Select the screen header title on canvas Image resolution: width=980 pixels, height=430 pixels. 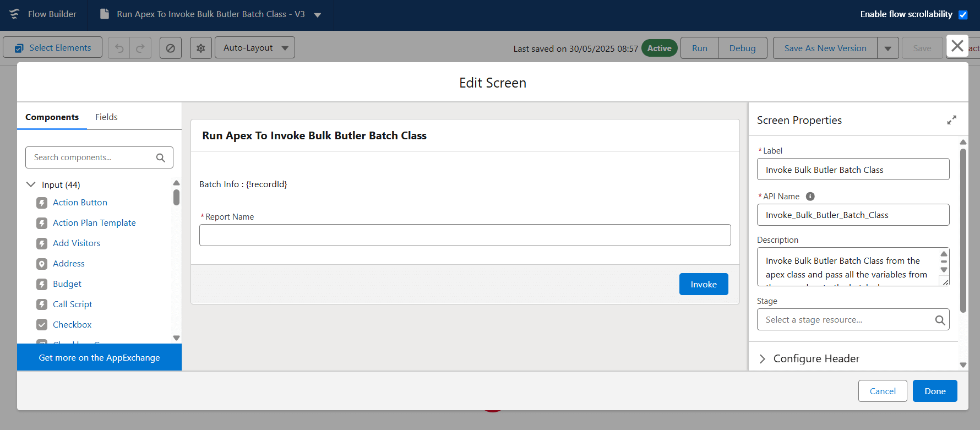click(x=314, y=135)
